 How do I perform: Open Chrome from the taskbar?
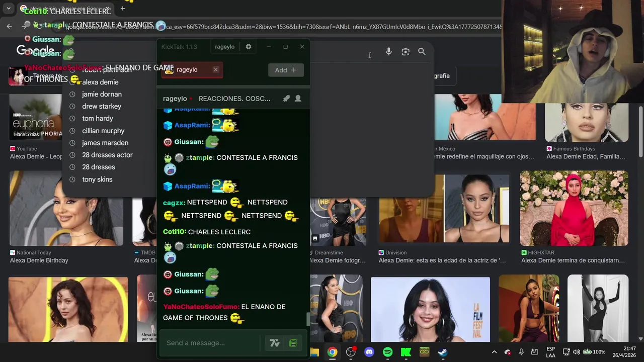click(332, 352)
